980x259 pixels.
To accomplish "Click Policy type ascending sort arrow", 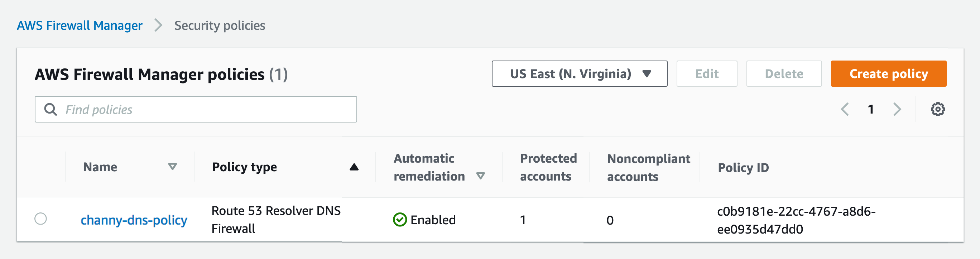I will [354, 167].
